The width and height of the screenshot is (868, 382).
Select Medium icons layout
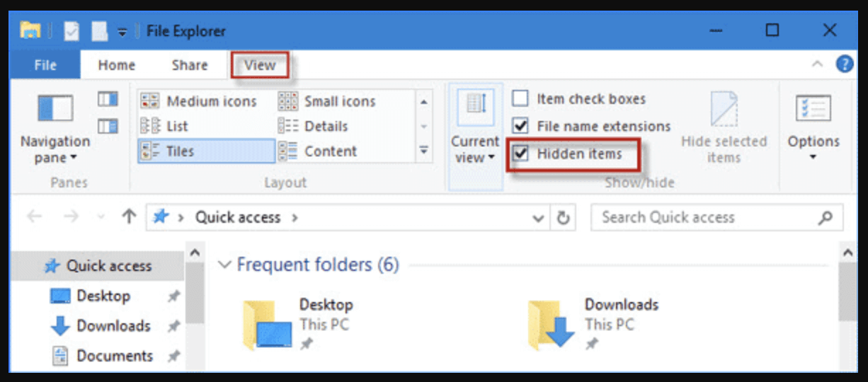198,101
